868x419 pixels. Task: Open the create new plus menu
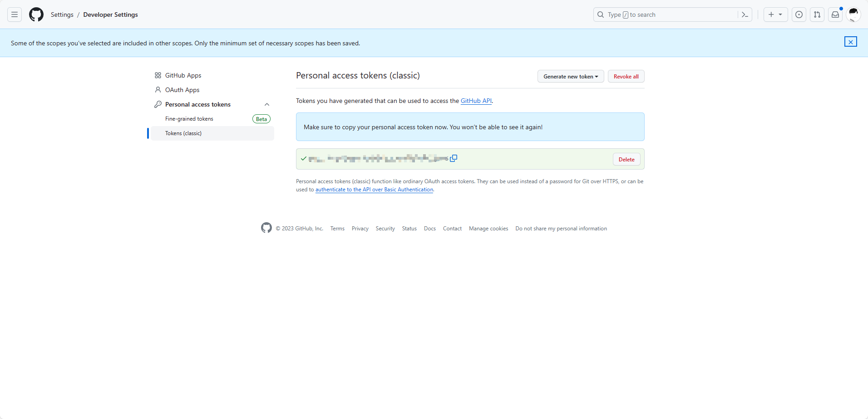[x=775, y=15]
